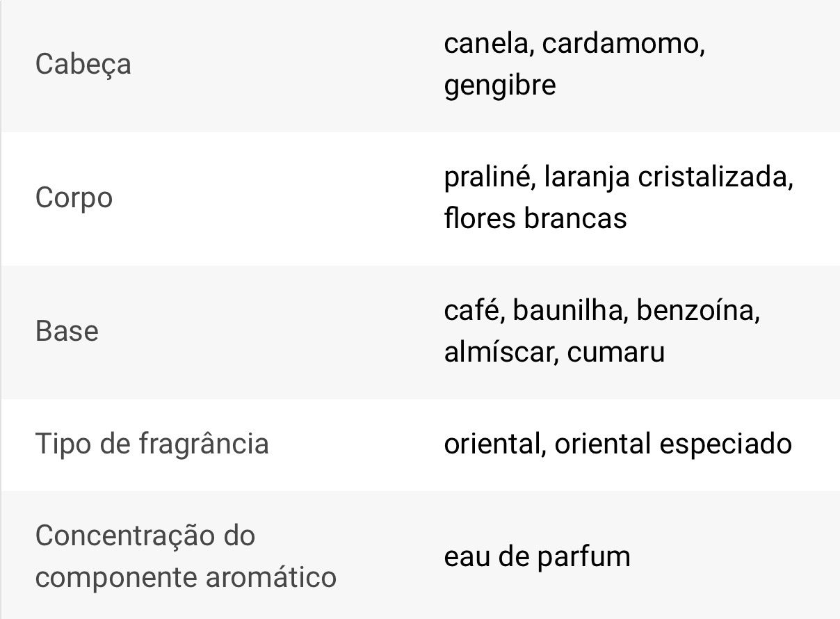
Task: Click the laranja cristalizada note
Action: click(x=668, y=177)
